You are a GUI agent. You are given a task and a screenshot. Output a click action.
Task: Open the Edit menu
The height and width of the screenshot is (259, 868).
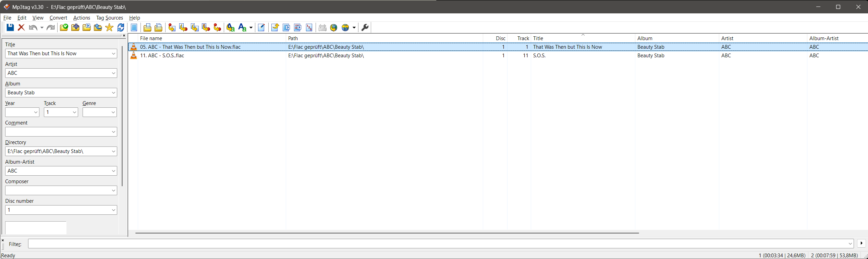pos(22,18)
